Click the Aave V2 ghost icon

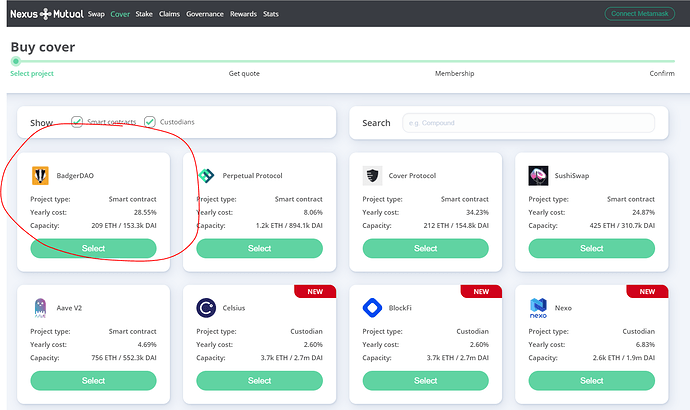40,308
